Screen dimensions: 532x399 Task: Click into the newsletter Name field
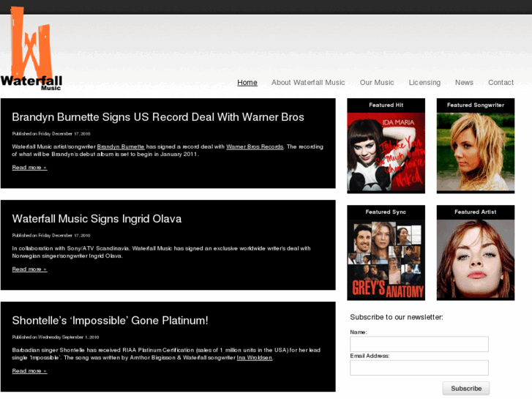(419, 344)
